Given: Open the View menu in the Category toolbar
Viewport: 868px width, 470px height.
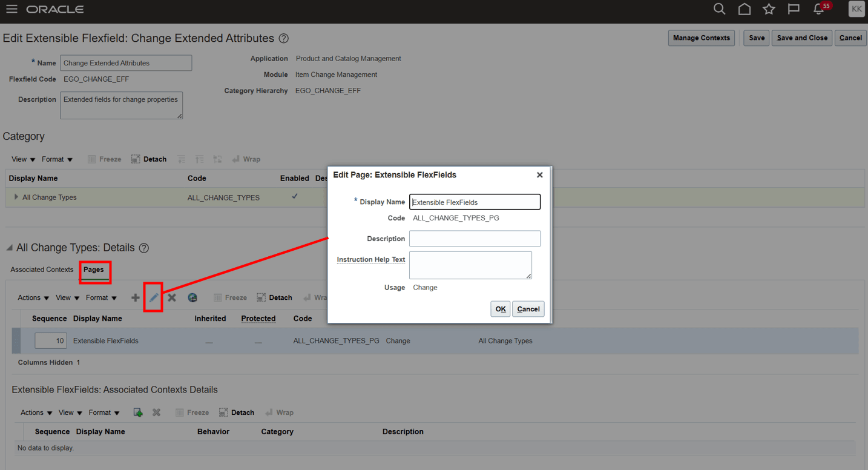Looking at the screenshot, I should 24,159.
